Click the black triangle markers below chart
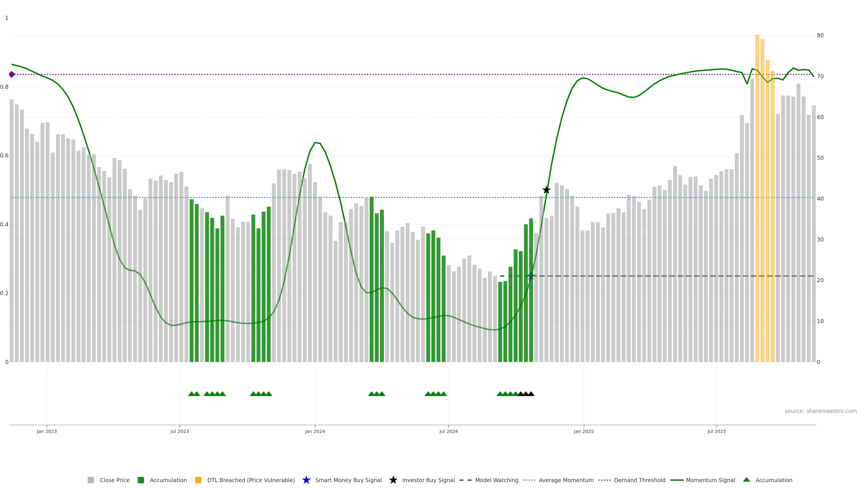 [x=526, y=394]
